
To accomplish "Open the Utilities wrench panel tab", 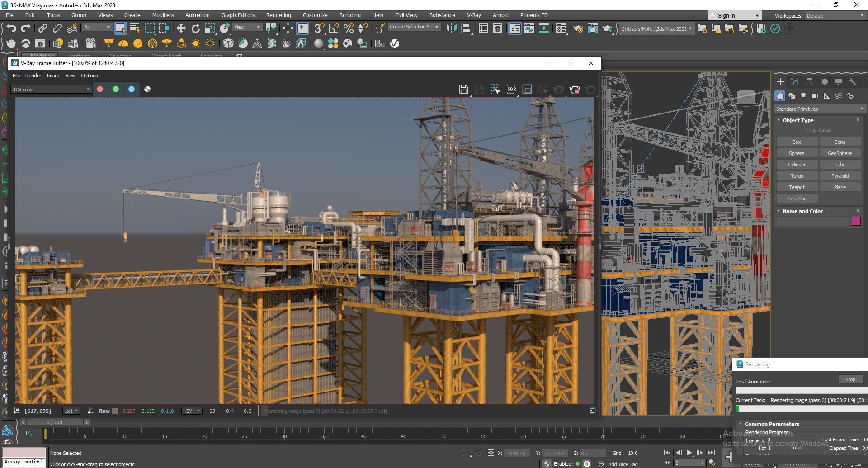I will [853, 82].
